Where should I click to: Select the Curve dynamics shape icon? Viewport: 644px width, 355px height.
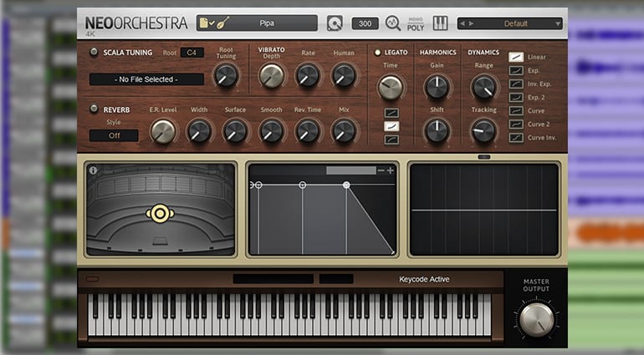pos(516,111)
